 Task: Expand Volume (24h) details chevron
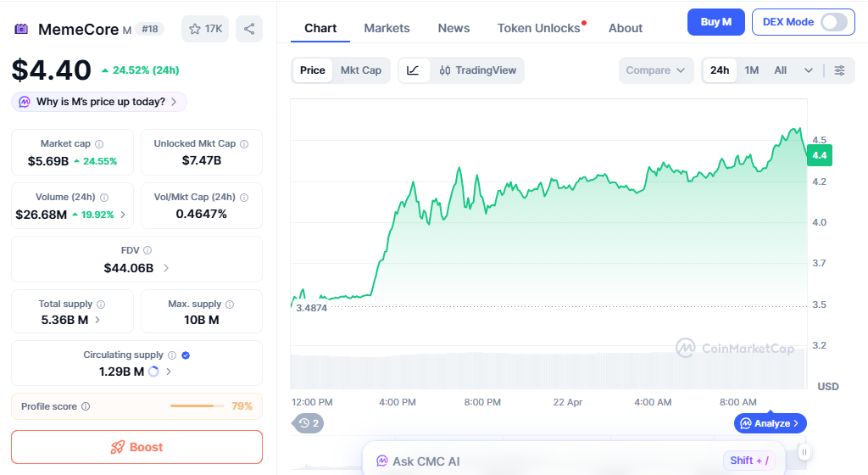(x=123, y=215)
